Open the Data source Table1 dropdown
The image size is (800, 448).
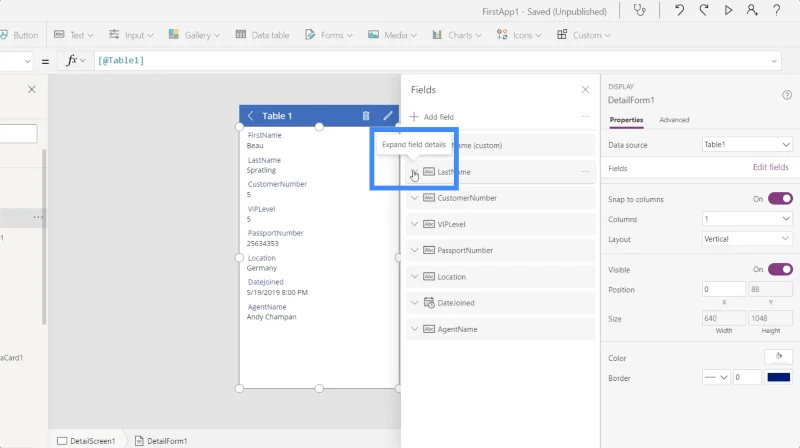747,145
